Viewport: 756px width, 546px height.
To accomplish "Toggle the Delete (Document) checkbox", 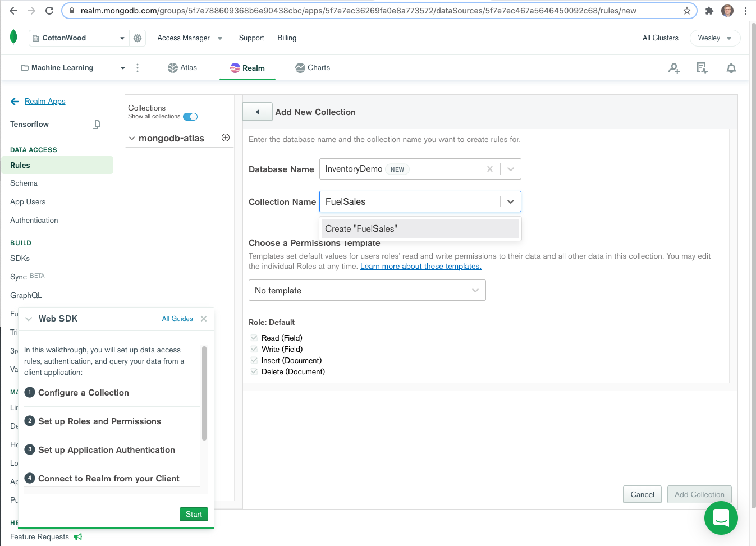I will click(x=254, y=371).
